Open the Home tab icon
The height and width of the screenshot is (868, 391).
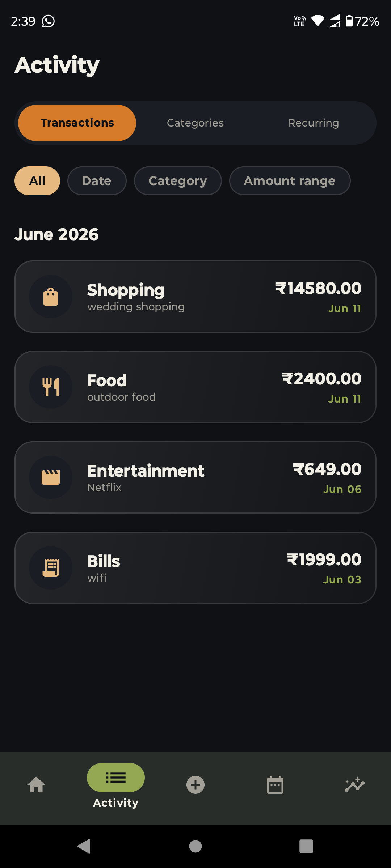[36, 785]
